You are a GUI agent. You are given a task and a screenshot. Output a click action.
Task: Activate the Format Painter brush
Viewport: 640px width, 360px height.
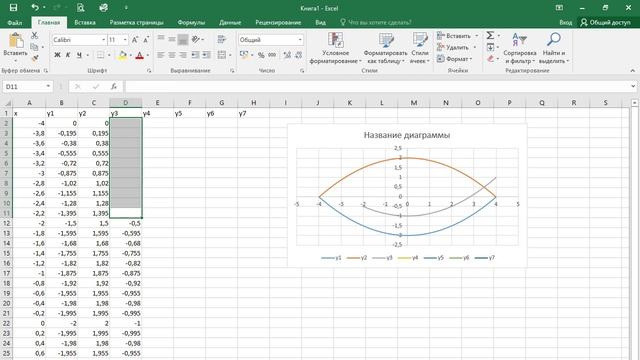[35, 58]
